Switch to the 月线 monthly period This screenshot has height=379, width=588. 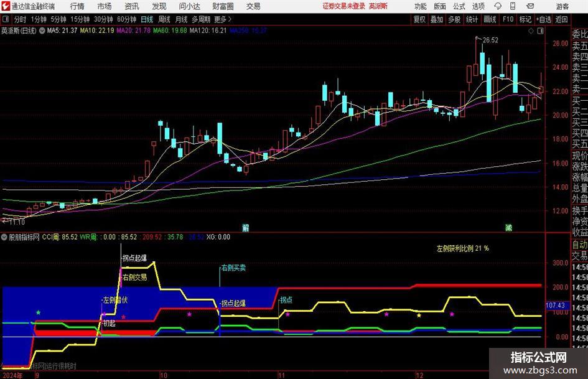181,19
